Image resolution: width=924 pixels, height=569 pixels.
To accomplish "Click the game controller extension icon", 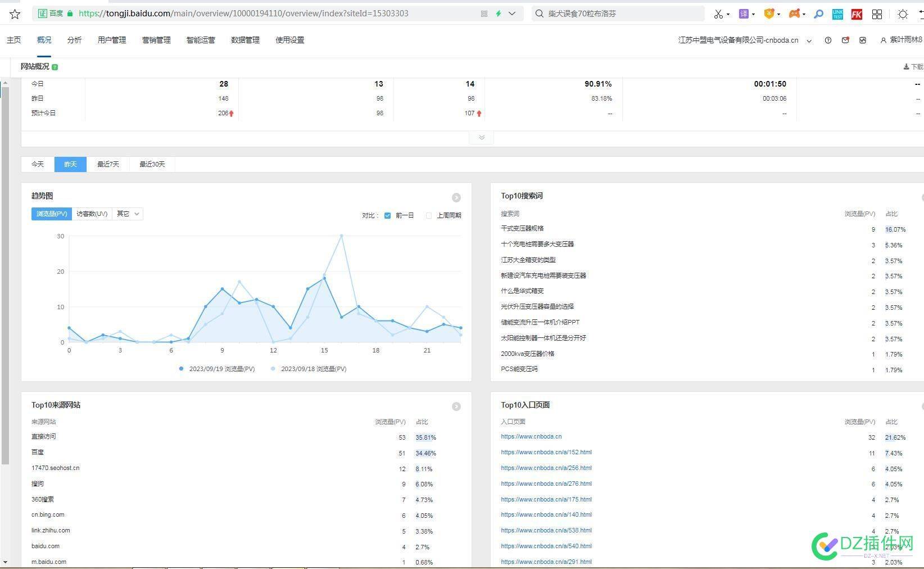I will coord(794,14).
